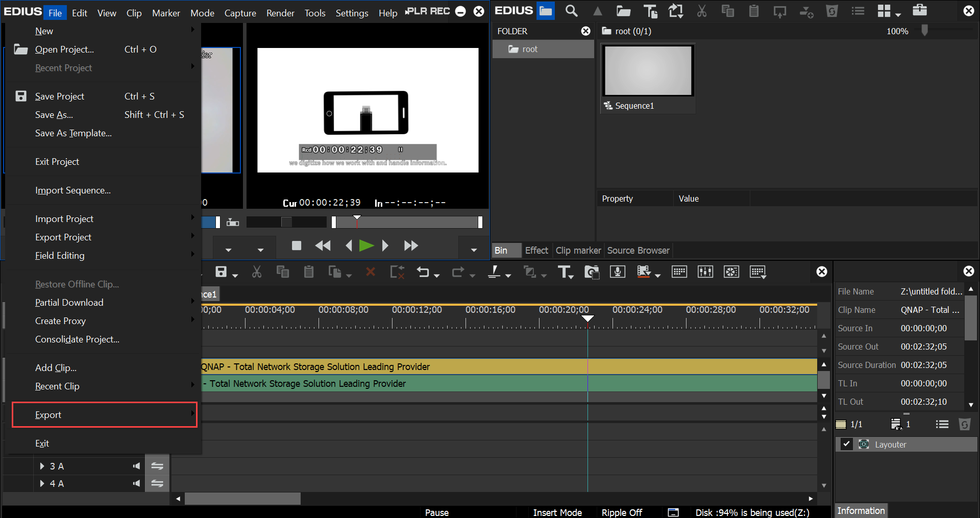The height and width of the screenshot is (518, 980).
Task: Expand the 3 A track
Action: pyautogui.click(x=42, y=466)
